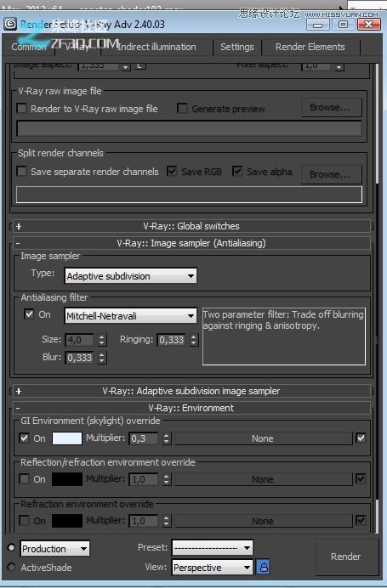387x588 pixels.
Task: Enable Save separate render channels
Action: [22, 172]
